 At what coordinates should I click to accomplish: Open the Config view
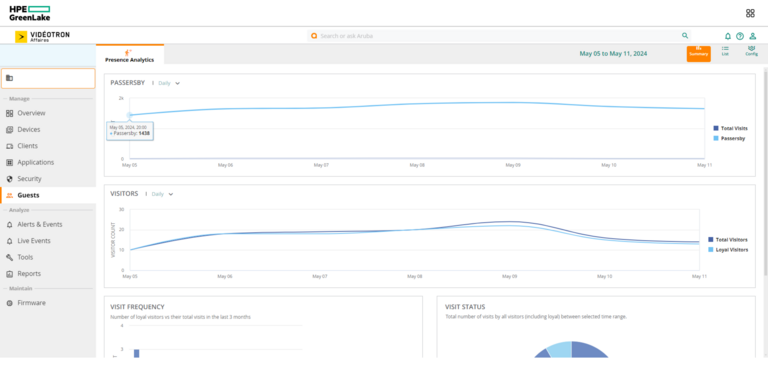pyautogui.click(x=751, y=51)
